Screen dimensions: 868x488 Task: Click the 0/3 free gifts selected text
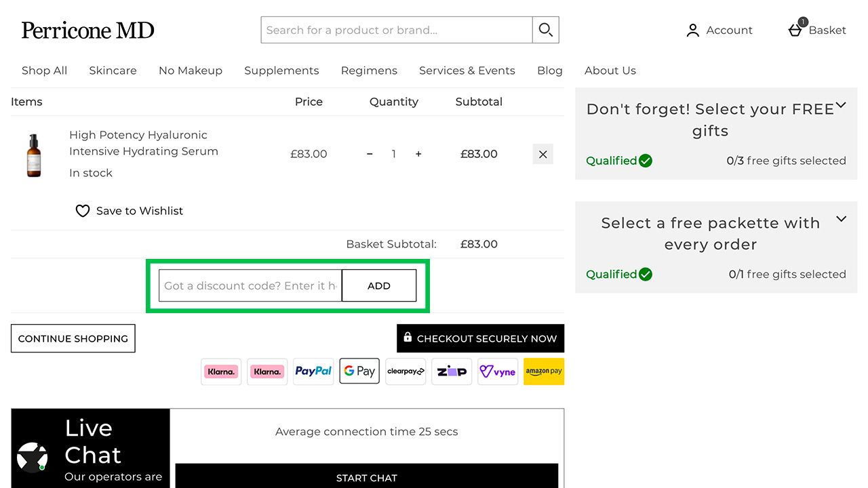pyautogui.click(x=786, y=161)
